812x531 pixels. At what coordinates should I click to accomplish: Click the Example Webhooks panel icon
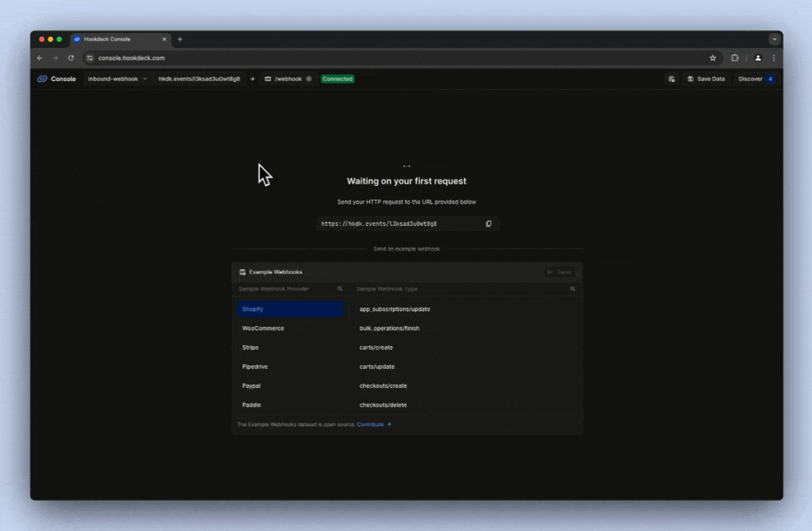[x=242, y=271]
